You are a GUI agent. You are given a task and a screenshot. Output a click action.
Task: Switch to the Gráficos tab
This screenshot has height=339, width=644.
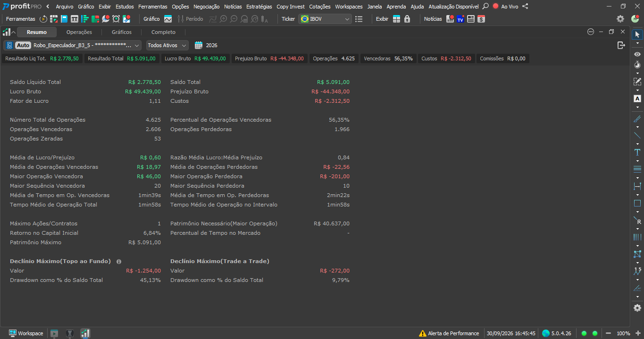(x=122, y=32)
